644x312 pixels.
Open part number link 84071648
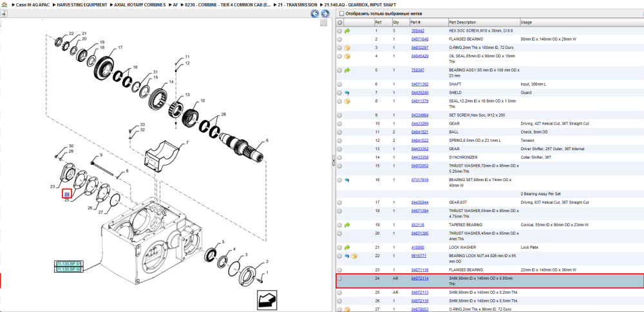pyautogui.click(x=420, y=39)
